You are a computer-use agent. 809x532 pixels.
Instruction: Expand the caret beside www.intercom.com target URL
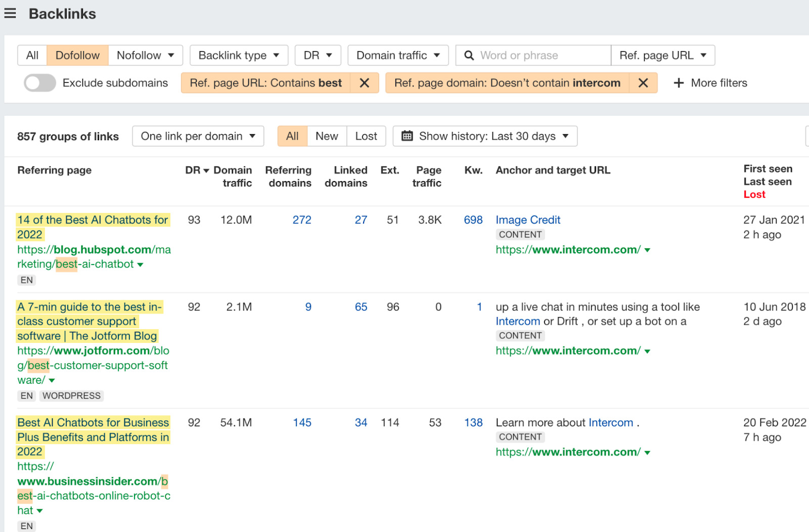(649, 249)
